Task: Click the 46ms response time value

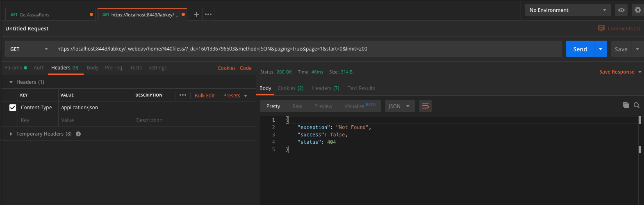Action: [x=317, y=72]
